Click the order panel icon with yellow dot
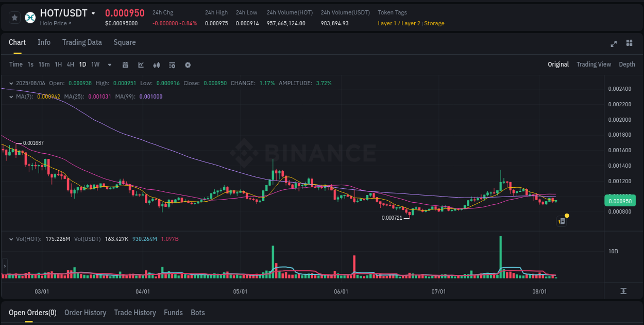The image size is (644, 325). [x=561, y=221]
